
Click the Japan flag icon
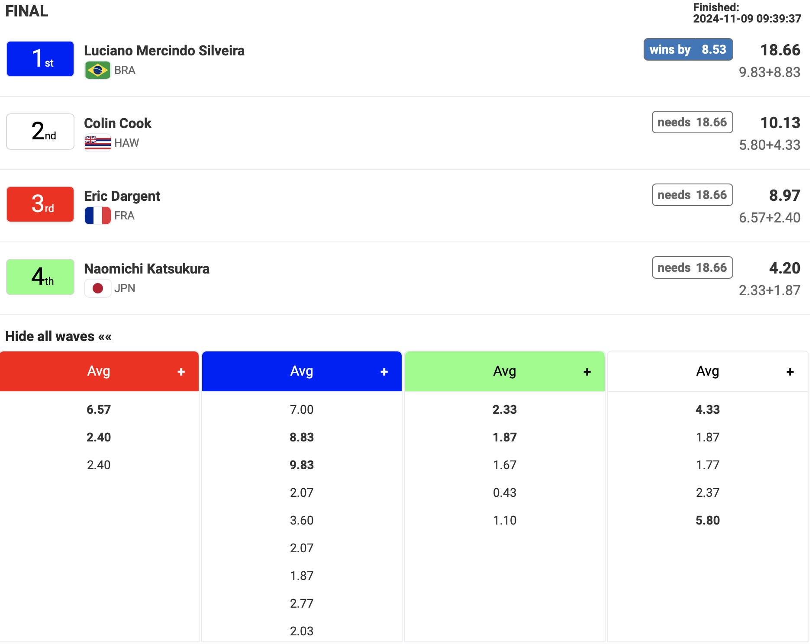[x=97, y=288]
